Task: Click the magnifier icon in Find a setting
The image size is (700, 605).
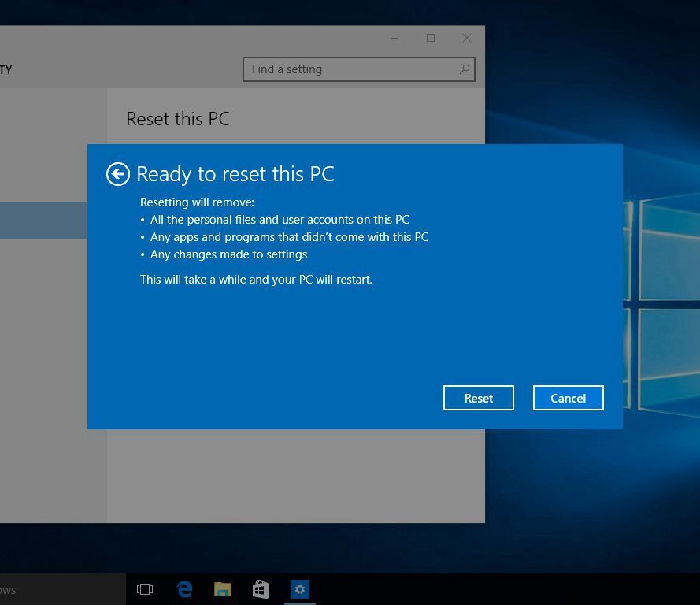Action: [464, 69]
